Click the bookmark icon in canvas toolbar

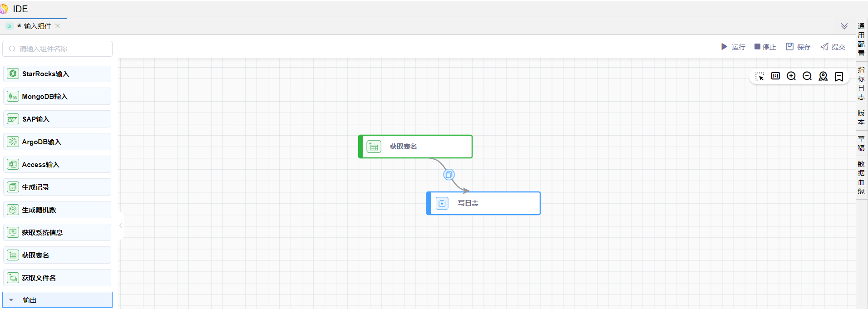[x=839, y=76]
